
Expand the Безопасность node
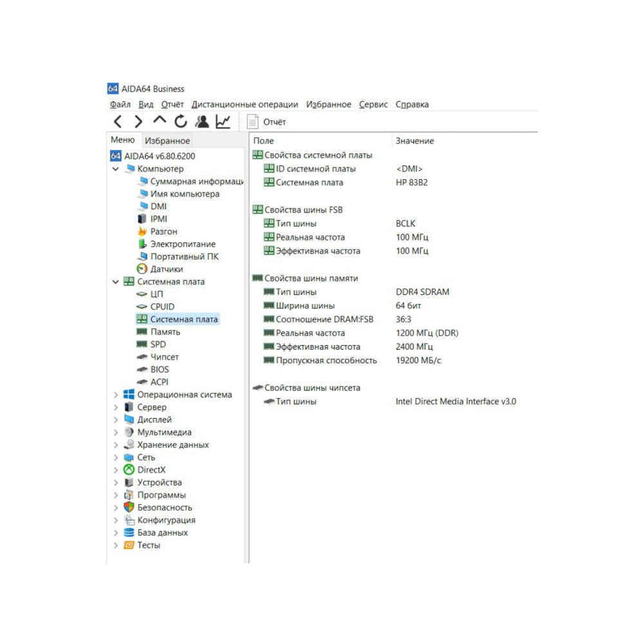[x=116, y=507]
